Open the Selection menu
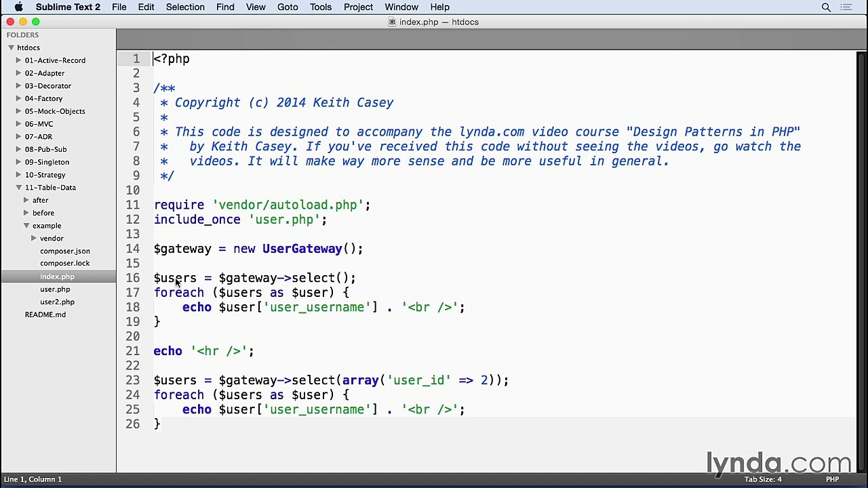Screen dimensions: 868x488 click(x=185, y=7)
